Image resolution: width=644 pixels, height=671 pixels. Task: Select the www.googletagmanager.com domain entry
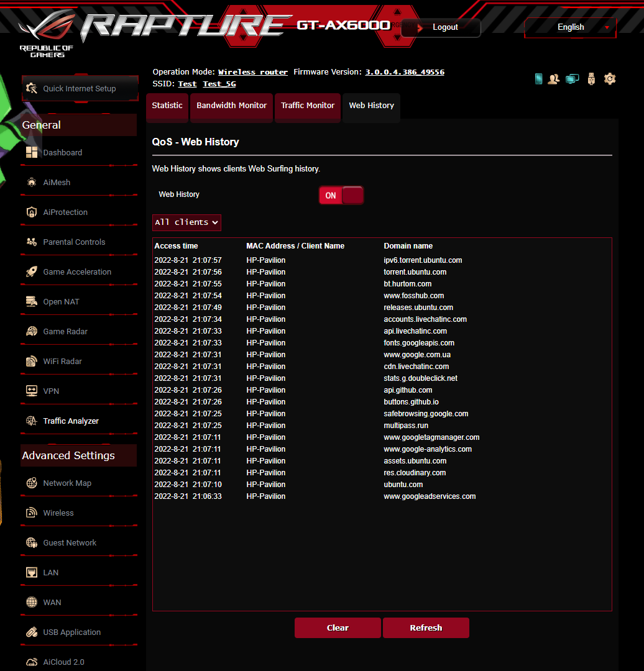(431, 437)
